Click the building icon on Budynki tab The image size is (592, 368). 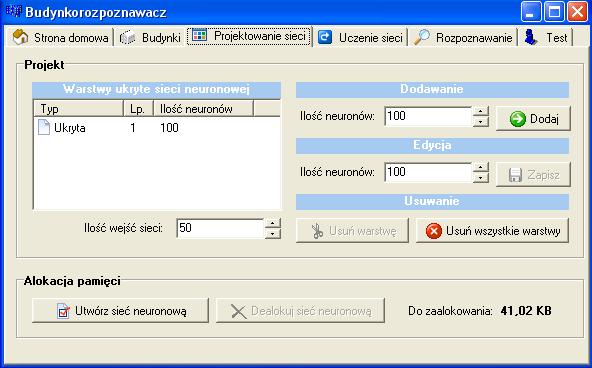[x=127, y=37]
